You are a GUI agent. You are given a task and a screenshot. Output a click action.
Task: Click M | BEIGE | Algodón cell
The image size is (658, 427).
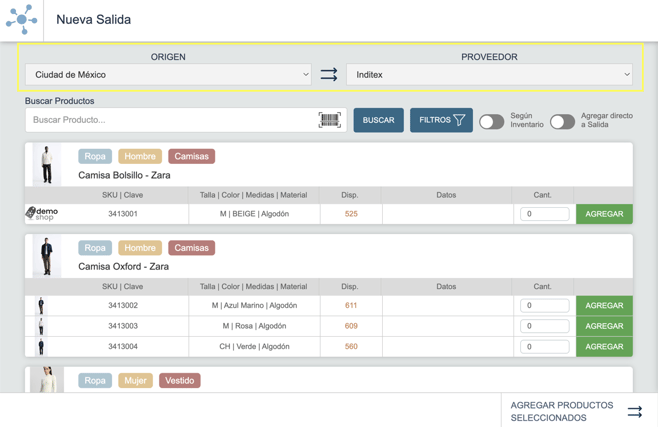pyautogui.click(x=254, y=214)
